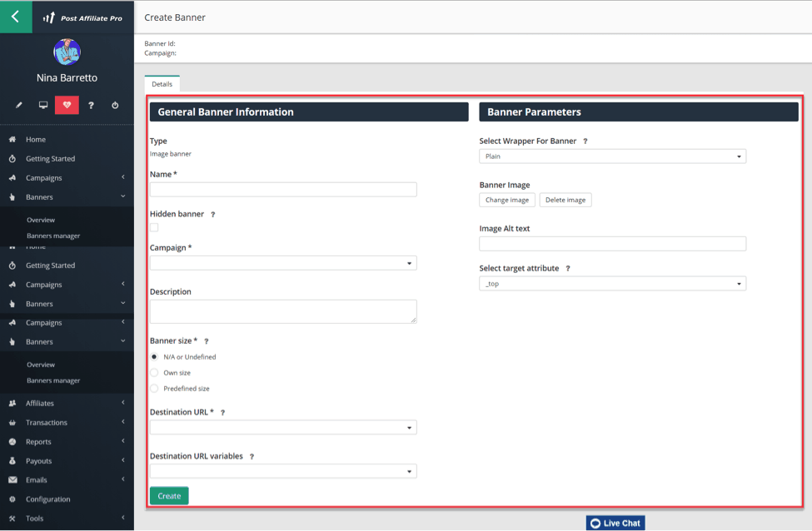Expand the Reports menu chevron

123,441
